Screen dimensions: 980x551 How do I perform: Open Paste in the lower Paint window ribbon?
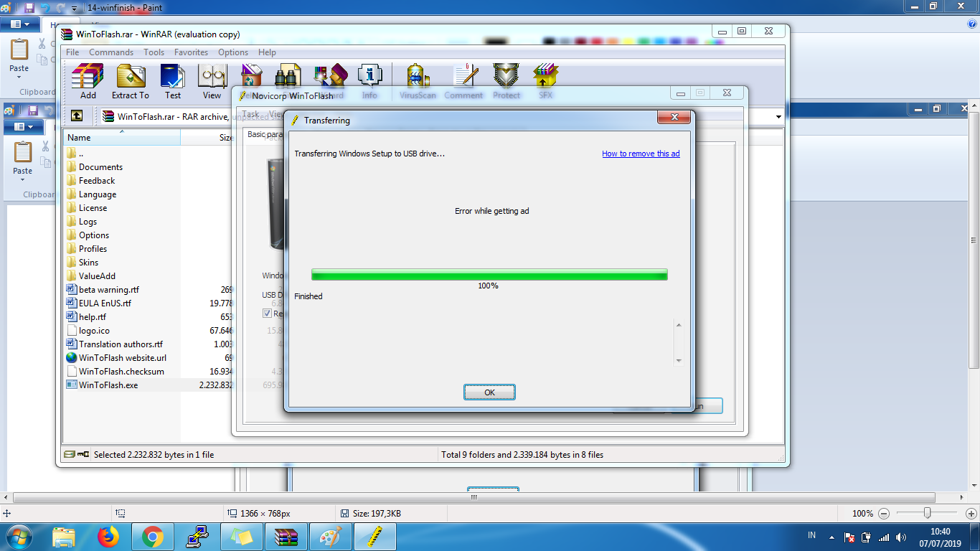[x=23, y=161]
